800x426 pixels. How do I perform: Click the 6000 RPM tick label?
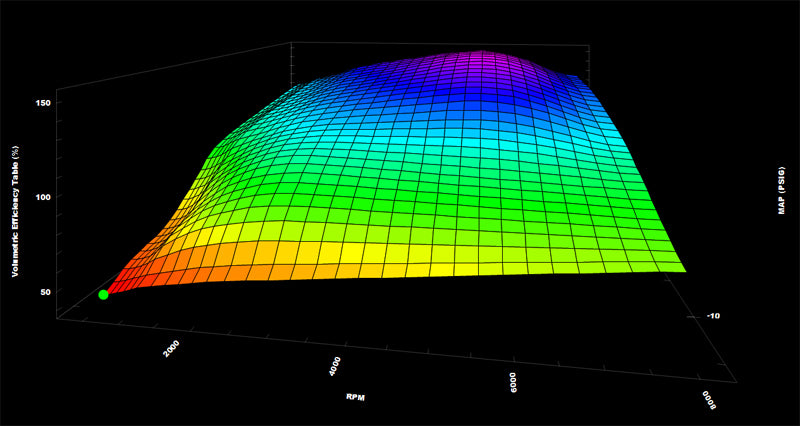click(x=513, y=381)
